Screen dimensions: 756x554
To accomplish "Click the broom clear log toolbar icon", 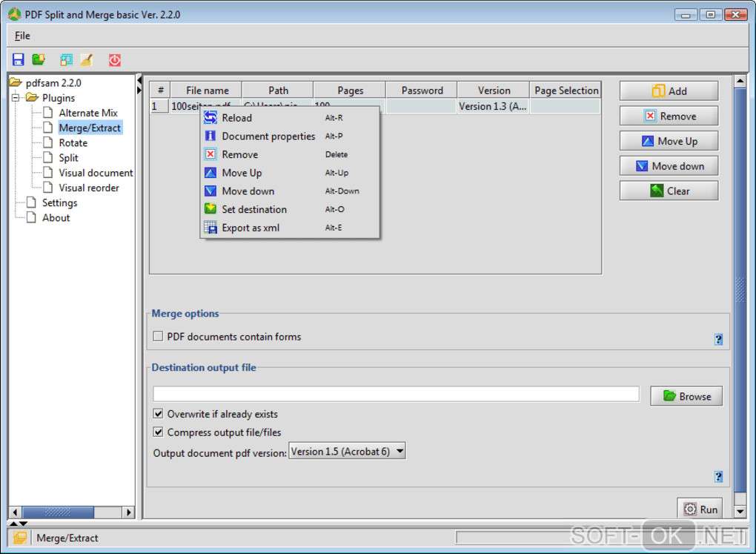I will point(87,60).
